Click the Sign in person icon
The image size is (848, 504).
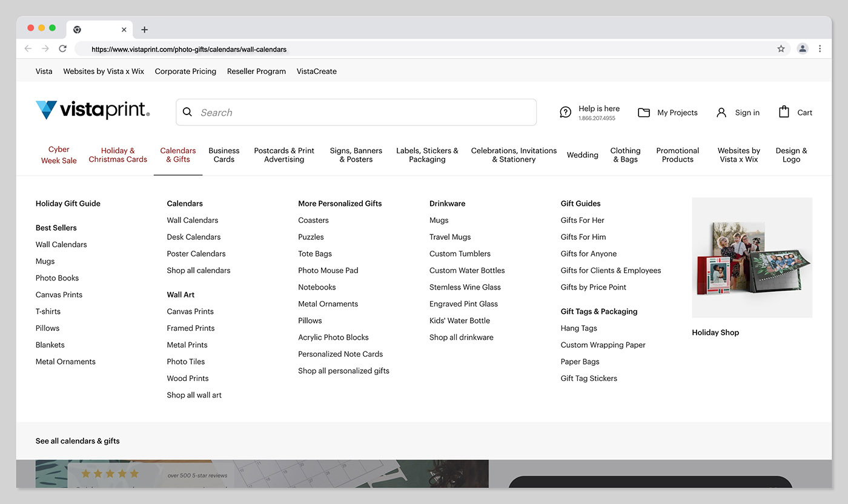[721, 113]
